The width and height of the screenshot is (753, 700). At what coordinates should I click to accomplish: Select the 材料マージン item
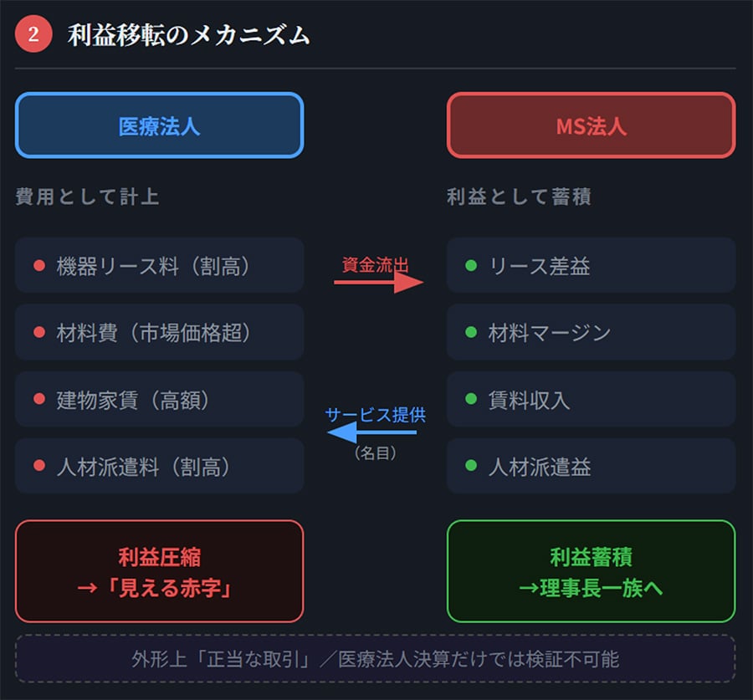click(x=591, y=333)
